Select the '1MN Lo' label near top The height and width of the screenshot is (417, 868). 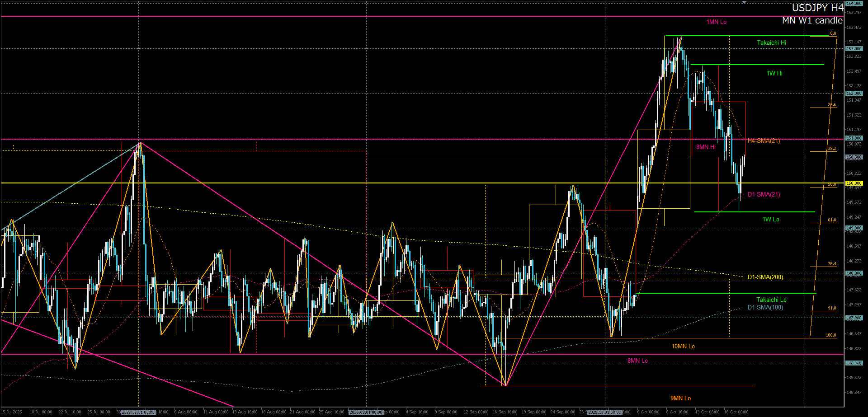717,22
